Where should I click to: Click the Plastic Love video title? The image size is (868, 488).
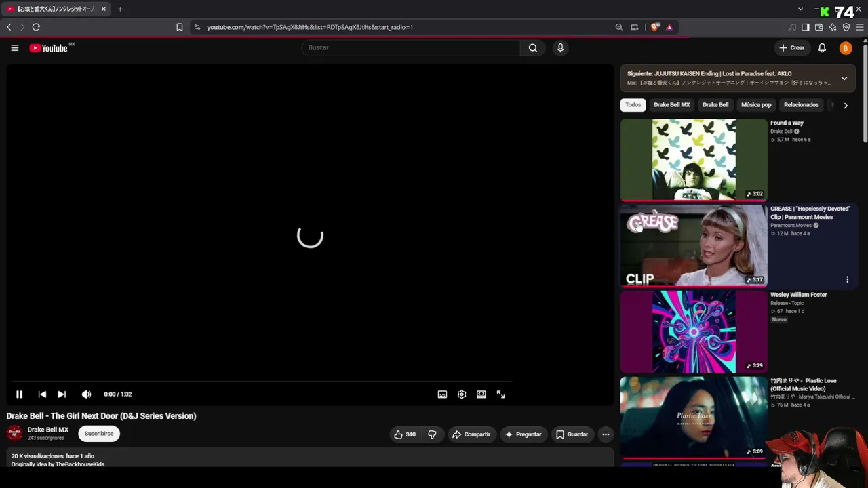click(804, 384)
